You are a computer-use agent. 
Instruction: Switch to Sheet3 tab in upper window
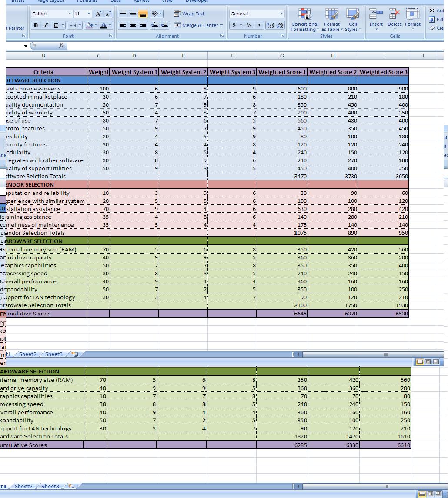53,354
